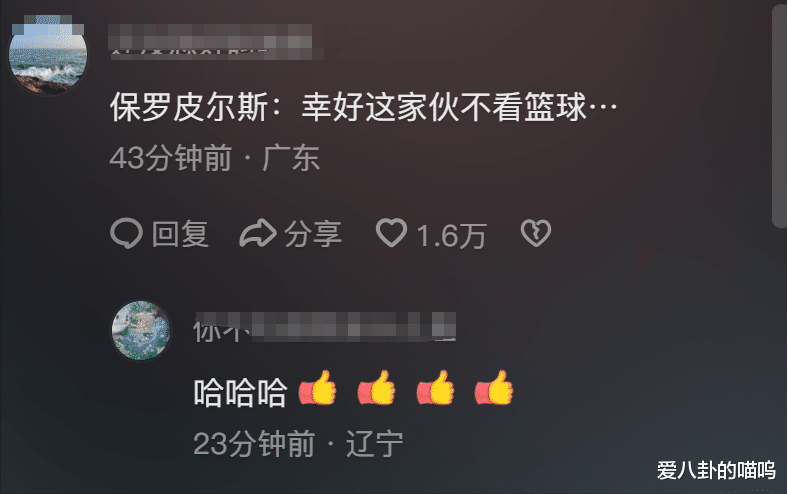This screenshot has width=788, height=494.
Task: Click the 哈哈哈 reply text
Action: pos(240,392)
